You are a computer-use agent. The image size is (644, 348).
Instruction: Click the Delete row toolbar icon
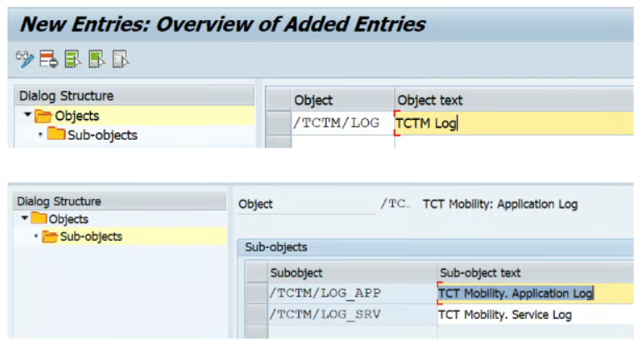48,58
